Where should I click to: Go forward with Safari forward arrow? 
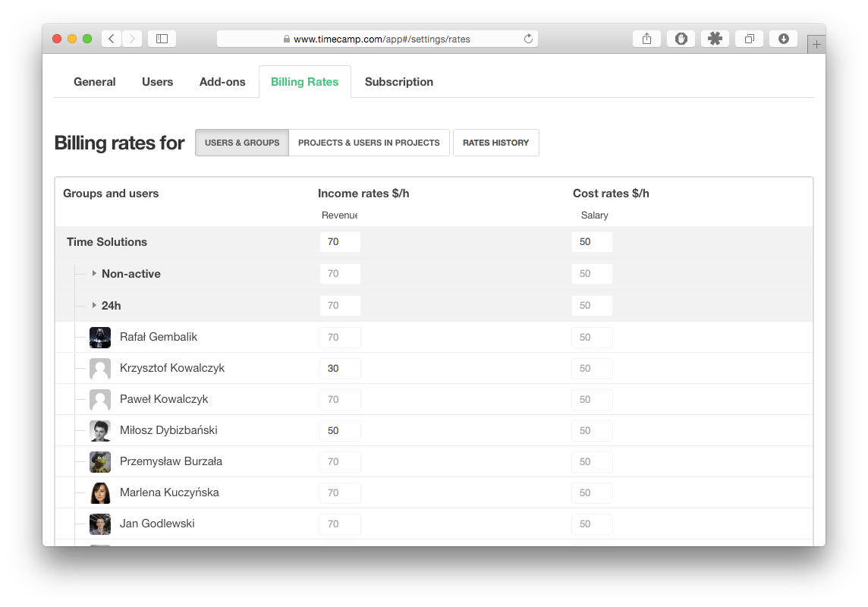click(x=132, y=39)
